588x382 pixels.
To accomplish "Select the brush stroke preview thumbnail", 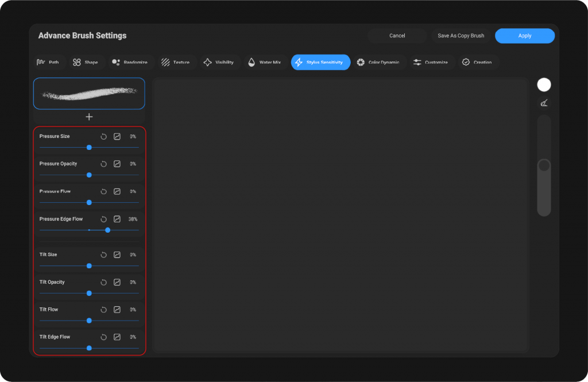I will point(89,94).
